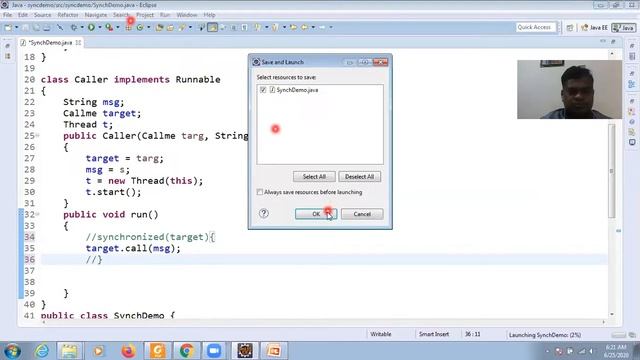Click the Help menu
This screenshot has width=640, height=360.
coord(209,15)
